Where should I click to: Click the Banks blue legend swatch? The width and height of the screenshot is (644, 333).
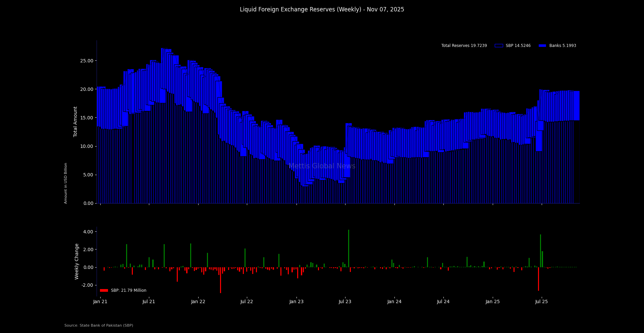click(542, 46)
